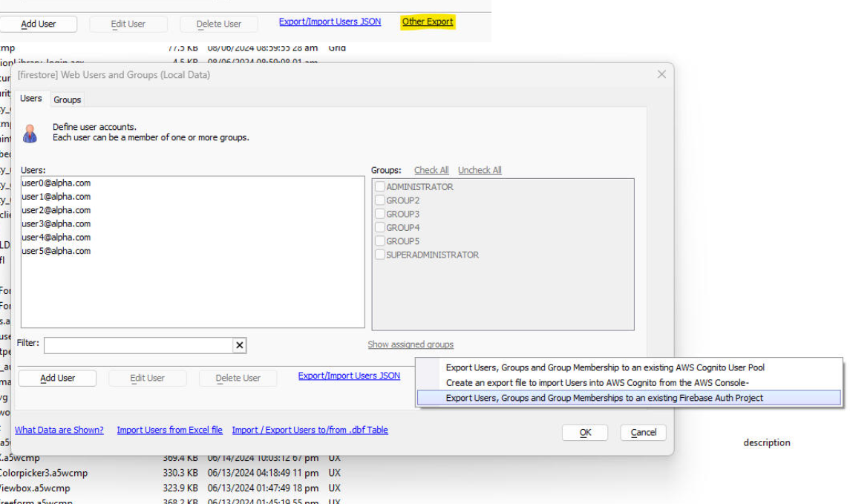The width and height of the screenshot is (850, 504).
Task: Open Import Users from Excel file link
Action: [x=170, y=430]
